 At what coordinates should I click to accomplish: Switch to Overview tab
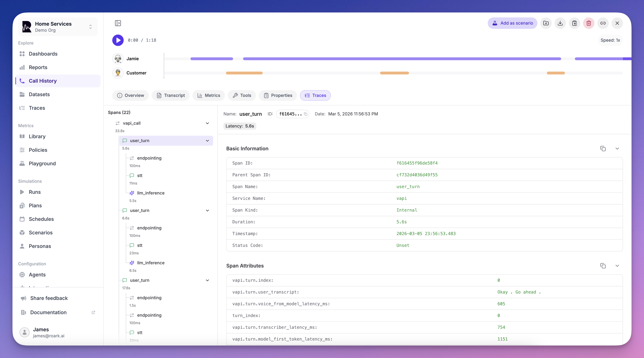pos(130,95)
